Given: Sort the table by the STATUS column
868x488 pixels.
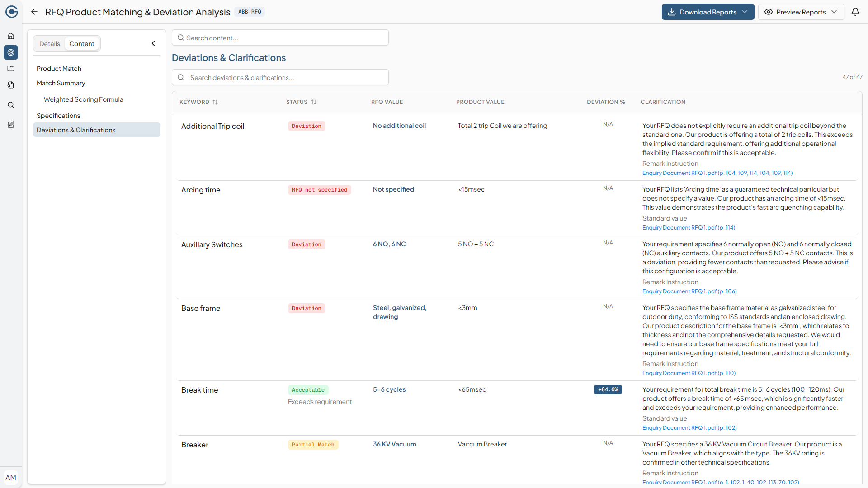Looking at the screenshot, I should tap(315, 102).
